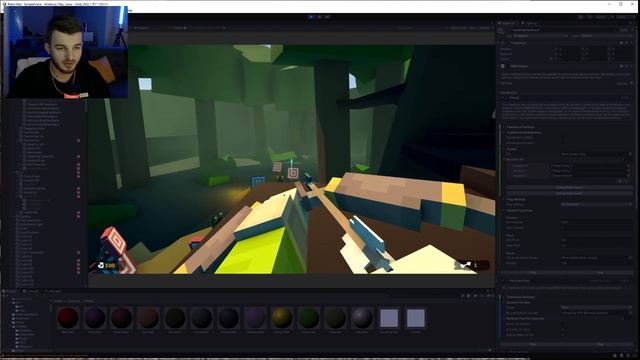Open the Project tab in the bottom panel
640x360 pixels.
(x=10, y=291)
